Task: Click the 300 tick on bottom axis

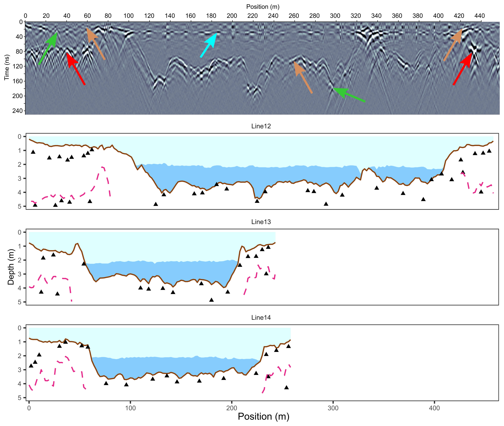Action: [x=333, y=408]
